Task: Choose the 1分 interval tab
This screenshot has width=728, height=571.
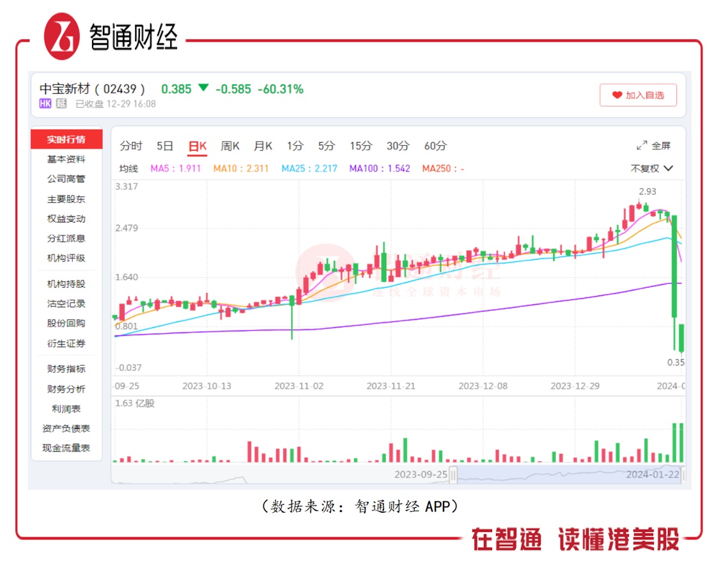Action: [x=295, y=146]
